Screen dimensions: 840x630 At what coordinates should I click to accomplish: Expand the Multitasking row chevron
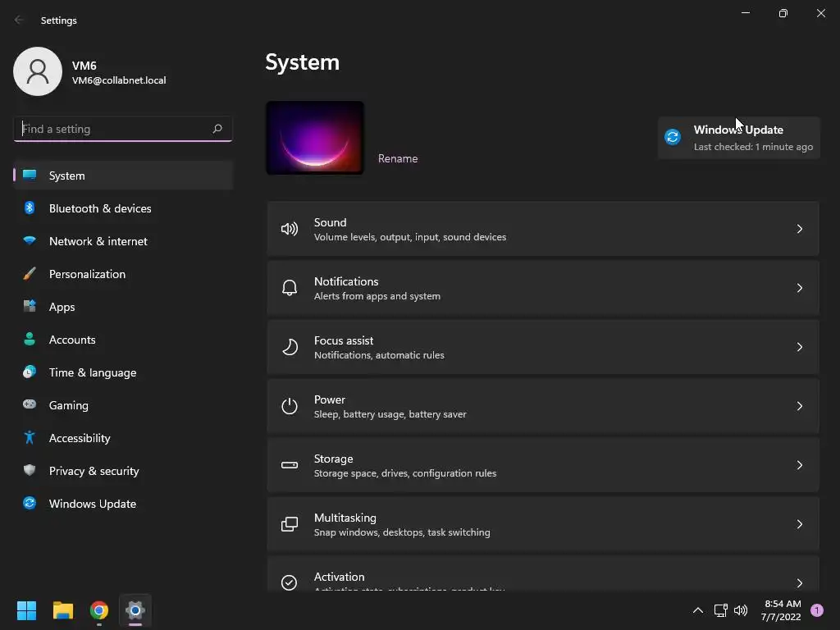point(799,524)
